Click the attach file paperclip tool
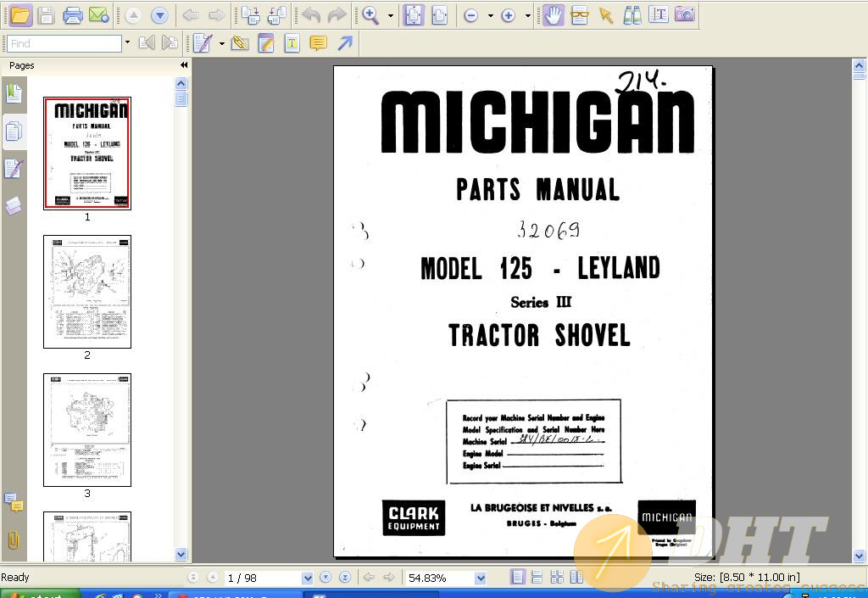This screenshot has width=868, height=598. pos(240,43)
